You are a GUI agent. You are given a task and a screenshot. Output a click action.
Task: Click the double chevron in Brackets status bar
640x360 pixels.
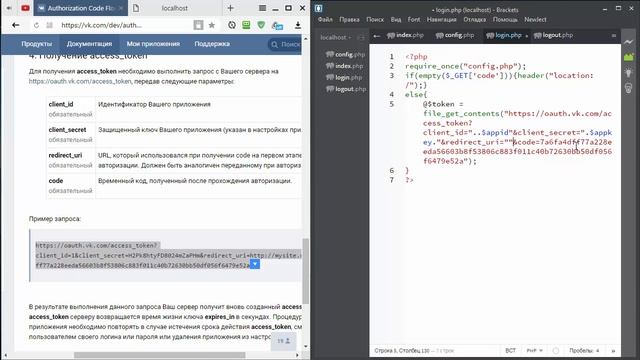click(613, 351)
